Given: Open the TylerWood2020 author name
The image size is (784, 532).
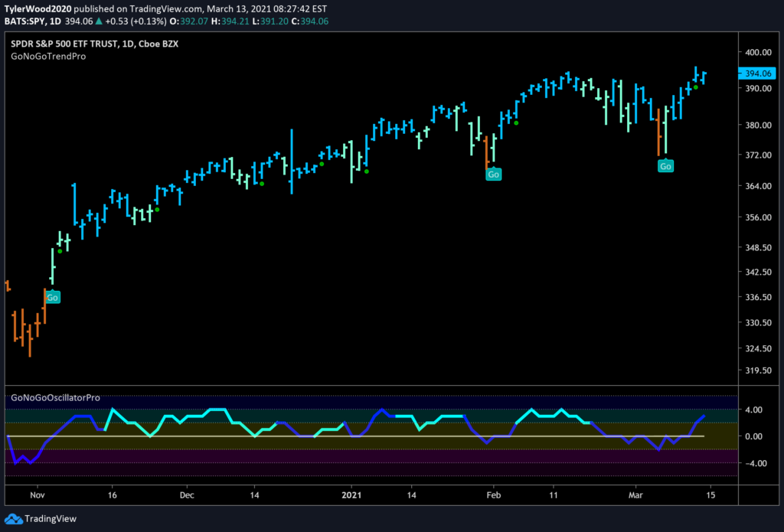Looking at the screenshot, I should point(38,9).
